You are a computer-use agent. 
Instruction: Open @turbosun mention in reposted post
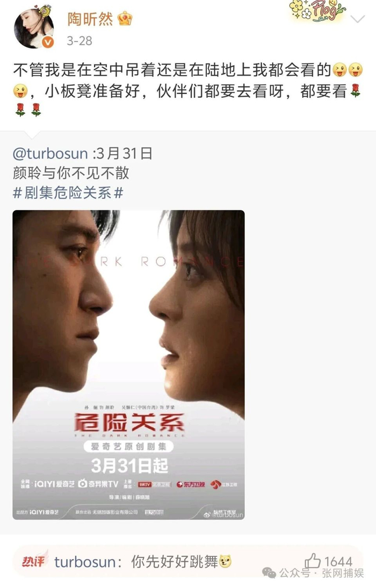point(50,153)
